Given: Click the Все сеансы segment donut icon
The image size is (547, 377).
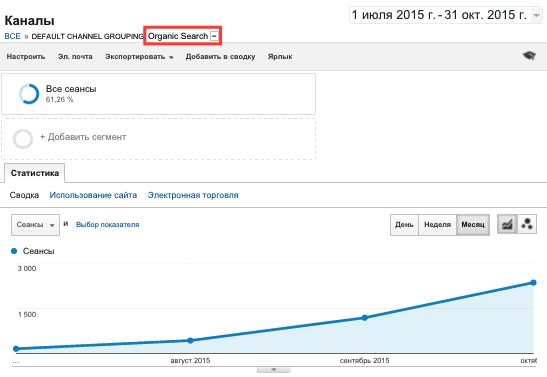Looking at the screenshot, I should (29, 94).
